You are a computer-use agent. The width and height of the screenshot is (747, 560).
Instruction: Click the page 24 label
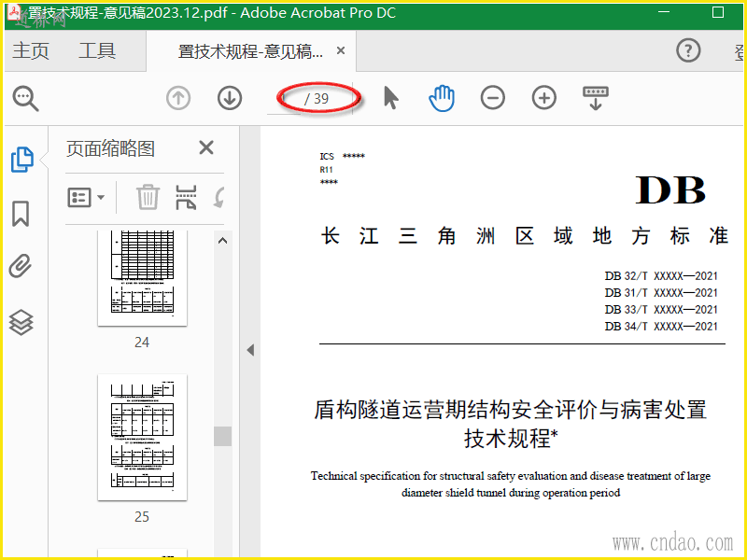coord(142,343)
